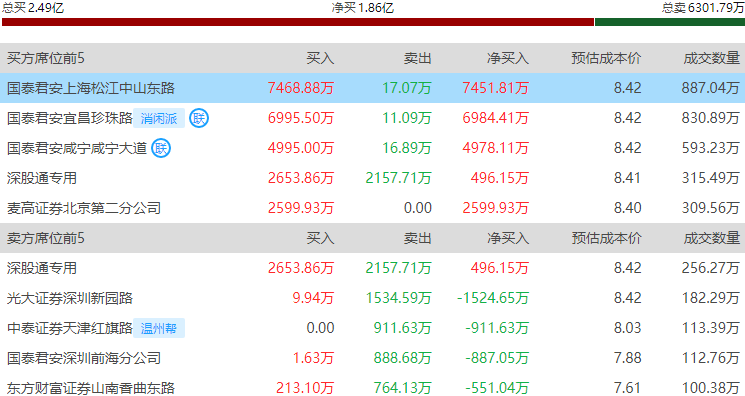Image resolution: width=745 pixels, height=396 pixels.
Task: Open 国泰君安宜昌珍珠路 seat name
Action: 70,118
